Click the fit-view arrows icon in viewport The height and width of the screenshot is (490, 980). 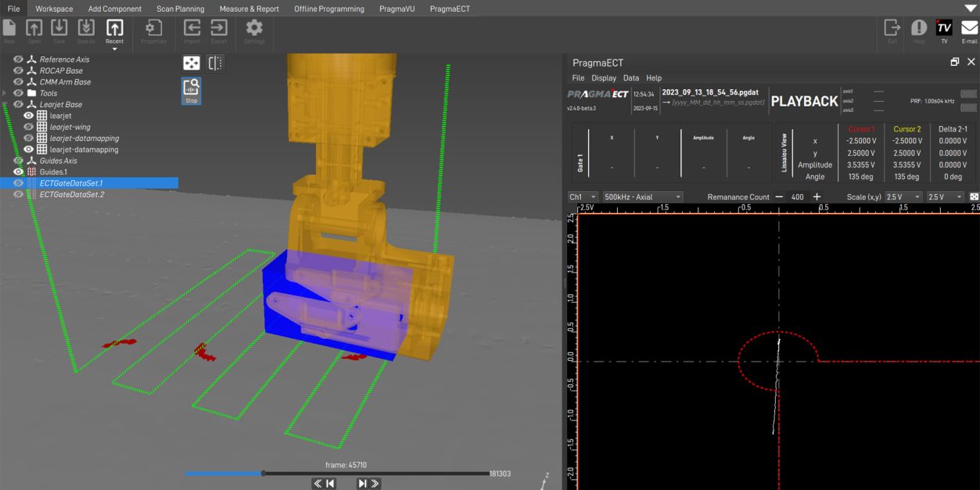tap(192, 63)
